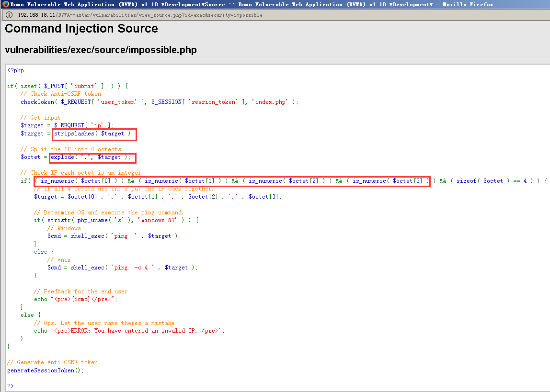Click the closing '?>' PHP tag
The height and width of the screenshot is (392, 550).
tap(11, 386)
